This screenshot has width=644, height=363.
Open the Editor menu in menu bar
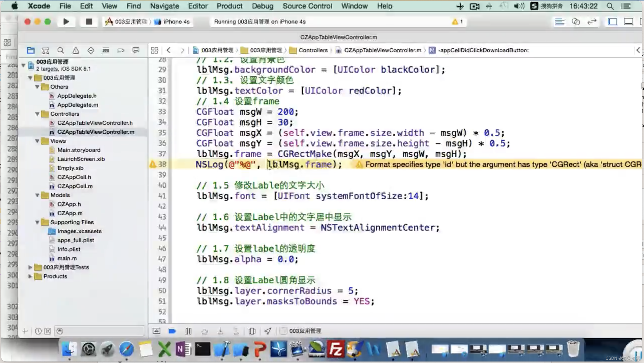198,6
